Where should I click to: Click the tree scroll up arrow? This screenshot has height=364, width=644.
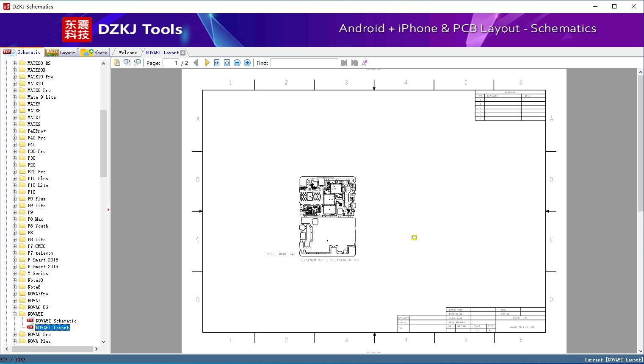[103, 64]
